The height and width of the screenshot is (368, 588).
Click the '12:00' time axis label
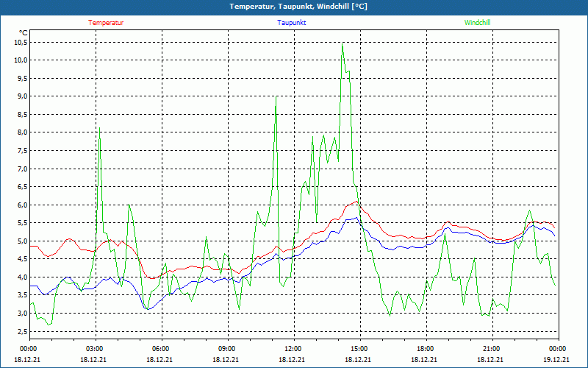tap(293, 349)
